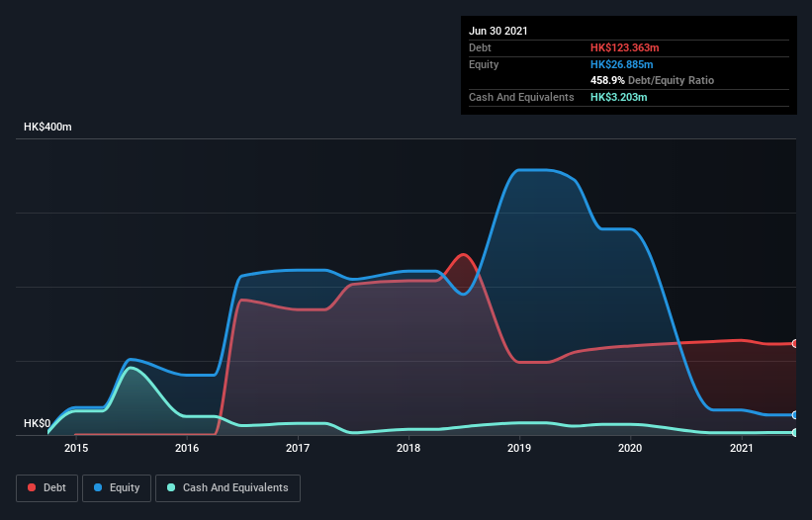Click the Jun 30 2021 tooltip date
812x520 pixels.
(x=498, y=31)
